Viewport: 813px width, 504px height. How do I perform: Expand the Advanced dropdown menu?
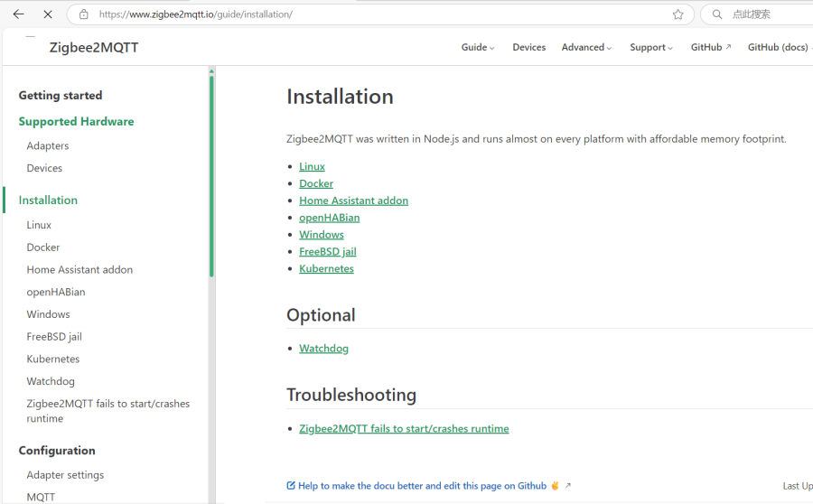point(586,47)
